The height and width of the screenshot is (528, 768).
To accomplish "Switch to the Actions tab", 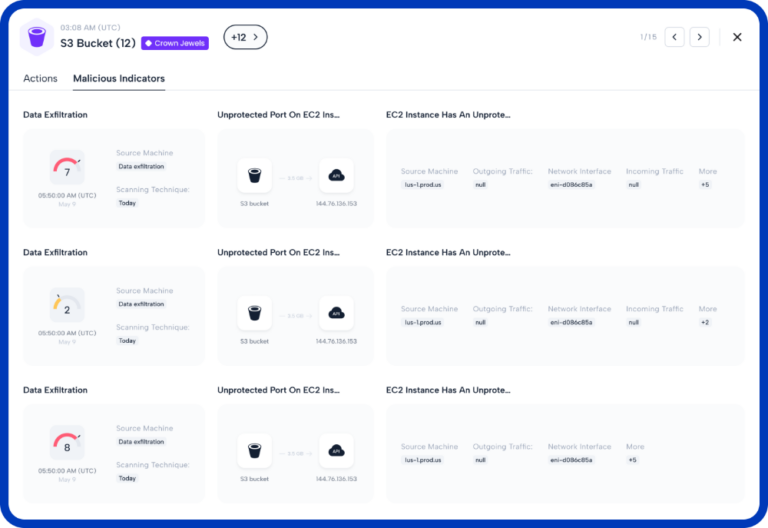I will (x=40, y=78).
